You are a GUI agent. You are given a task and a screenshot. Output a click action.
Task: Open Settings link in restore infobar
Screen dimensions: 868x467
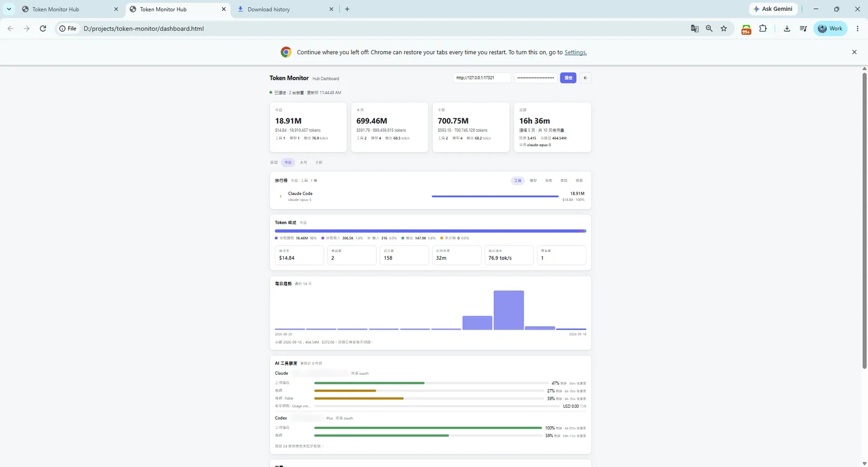point(575,53)
